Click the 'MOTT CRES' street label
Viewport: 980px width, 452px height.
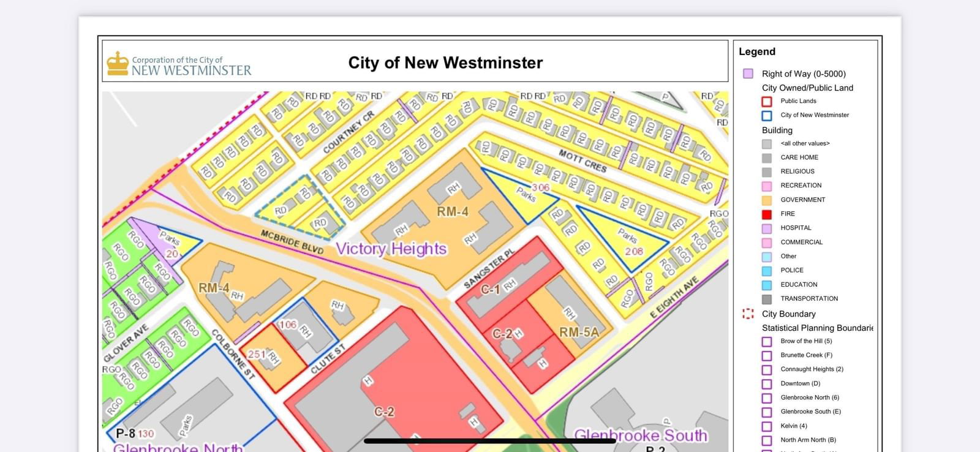click(582, 160)
